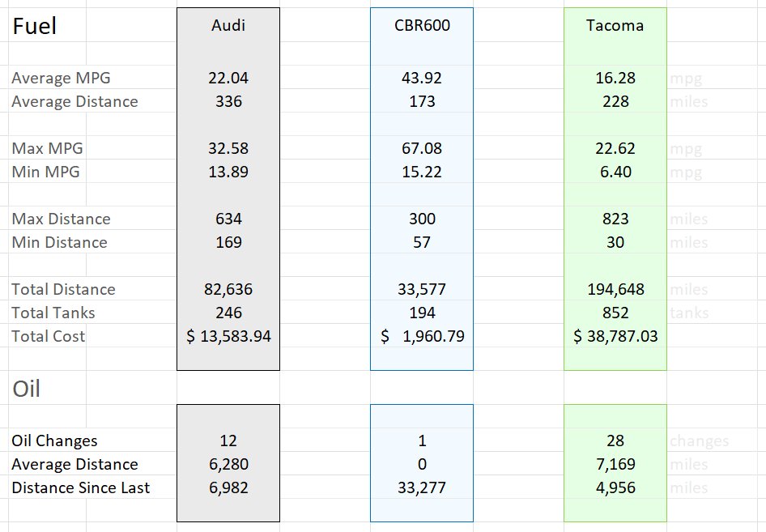The height and width of the screenshot is (532, 766).
Task: Select Tacoma oil changes value 28
Action: pos(615,440)
